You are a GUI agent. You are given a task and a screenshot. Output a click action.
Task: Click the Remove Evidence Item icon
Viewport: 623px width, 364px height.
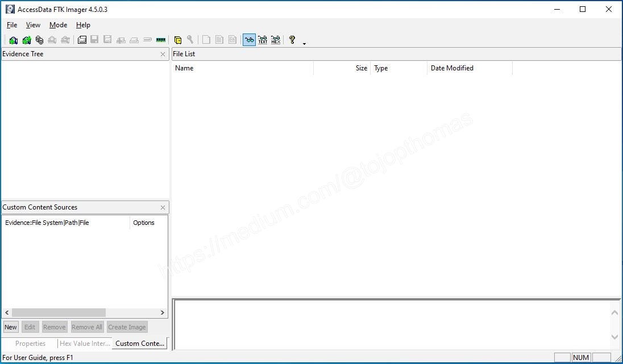(52, 40)
